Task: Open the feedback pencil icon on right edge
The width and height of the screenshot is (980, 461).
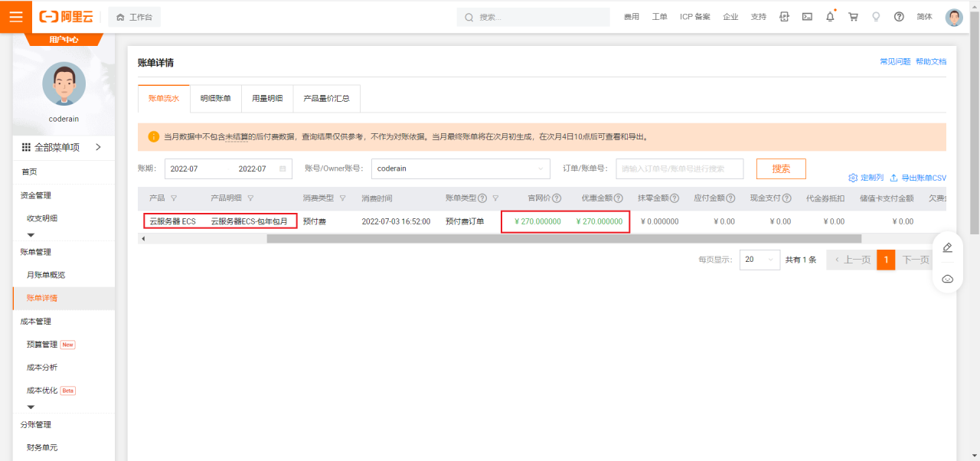Action: 947,247
